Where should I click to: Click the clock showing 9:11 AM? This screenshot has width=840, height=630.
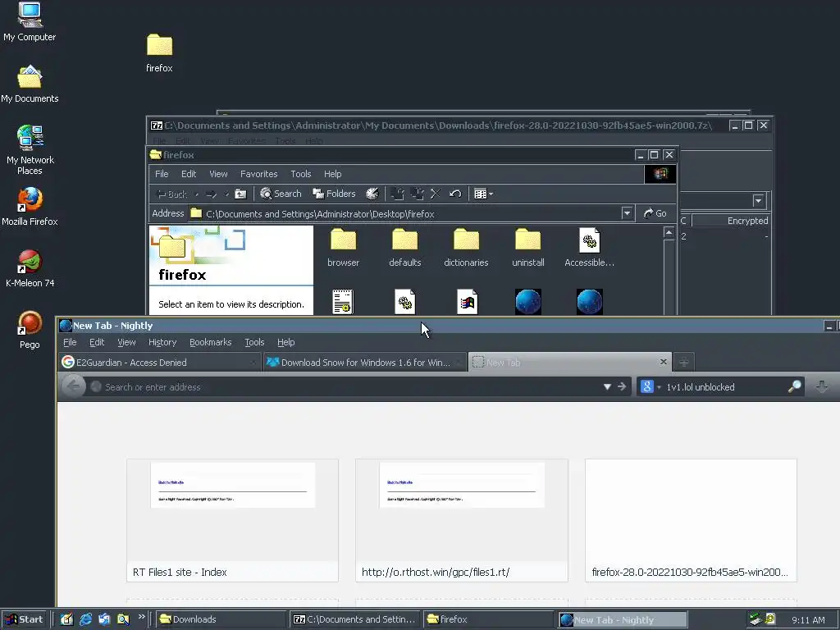[808, 620]
